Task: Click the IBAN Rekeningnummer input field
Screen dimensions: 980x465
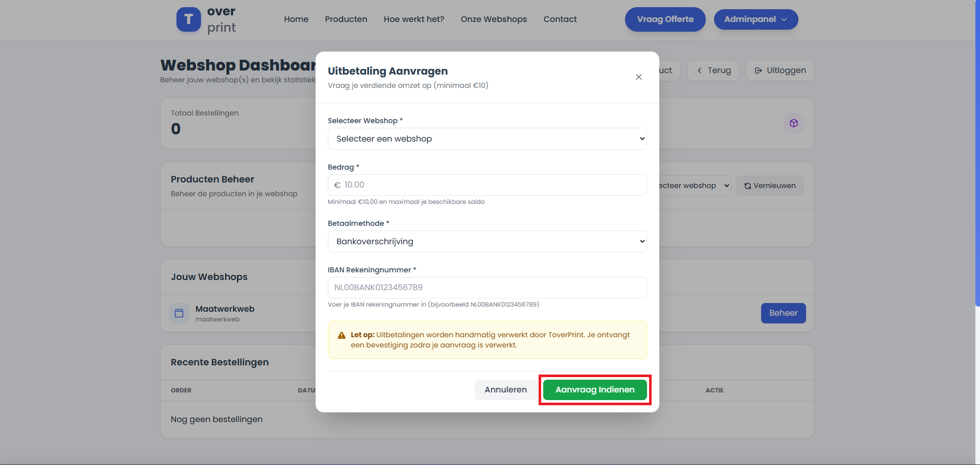Action: tap(487, 288)
